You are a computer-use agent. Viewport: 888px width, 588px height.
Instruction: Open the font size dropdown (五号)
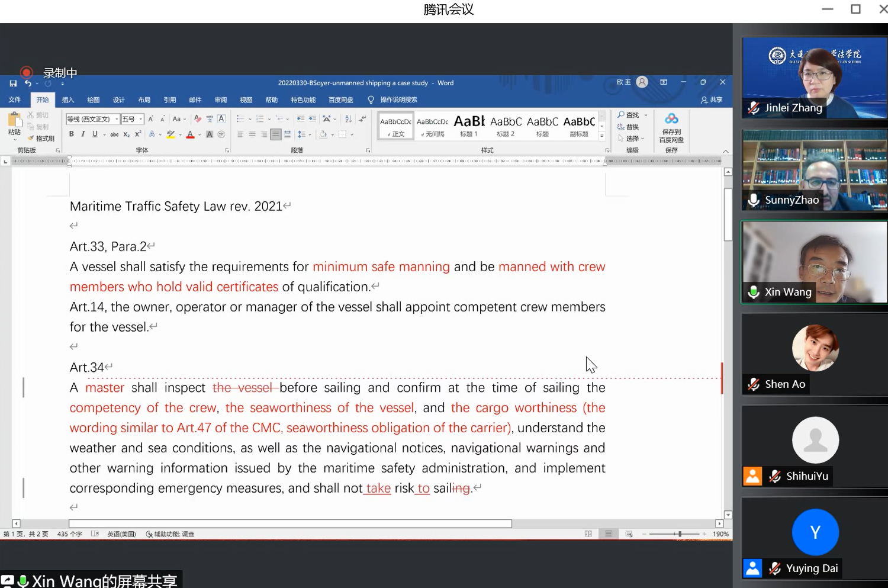pyautogui.click(x=141, y=119)
